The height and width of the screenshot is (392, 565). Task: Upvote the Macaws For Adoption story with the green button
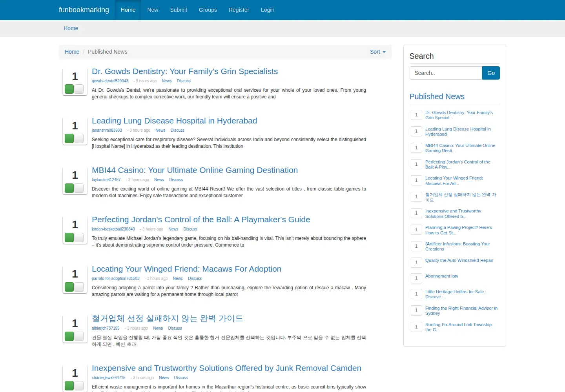click(69, 287)
